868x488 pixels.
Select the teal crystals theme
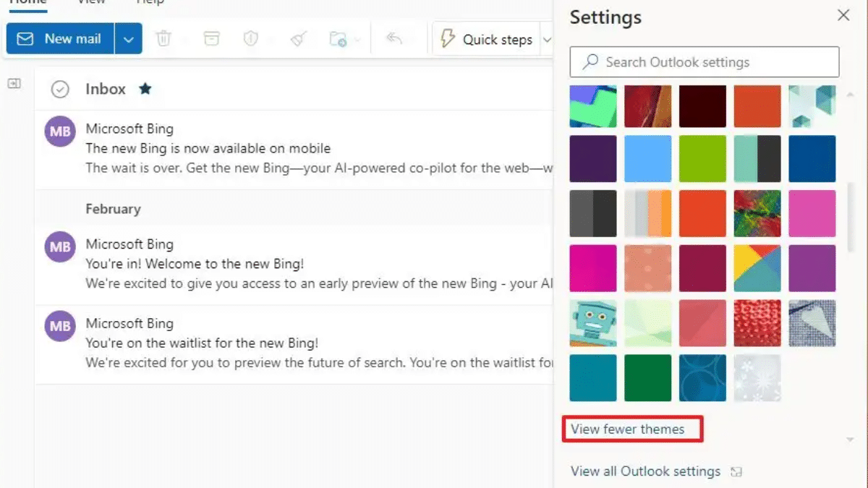pos(812,106)
